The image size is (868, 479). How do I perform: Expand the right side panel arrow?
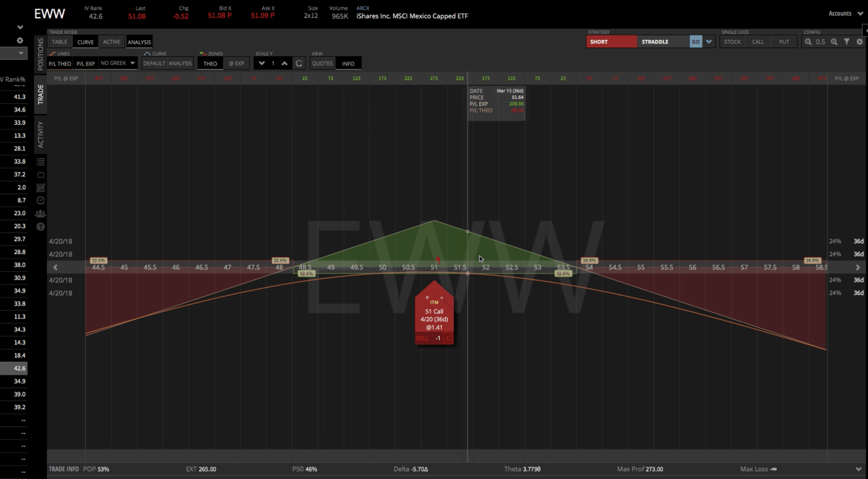click(x=866, y=31)
